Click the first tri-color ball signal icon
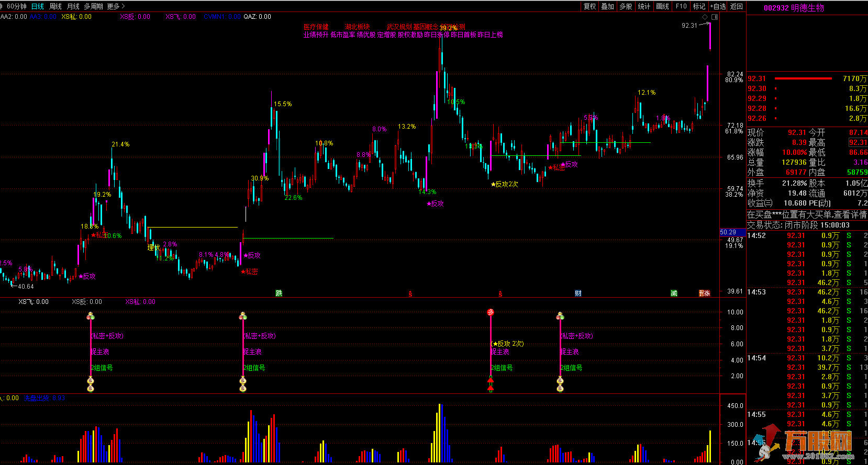This screenshot has height=465, width=868. [91, 316]
